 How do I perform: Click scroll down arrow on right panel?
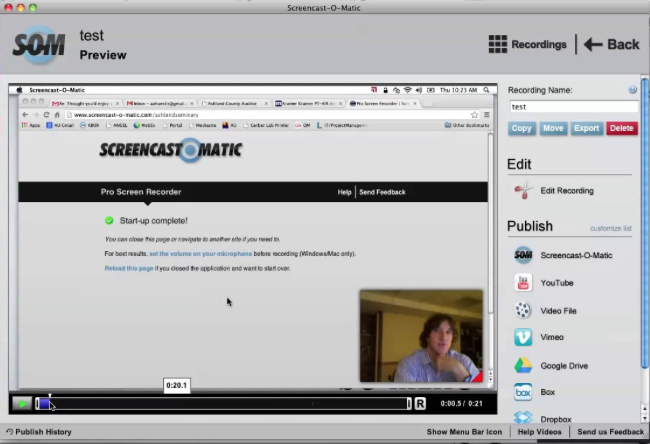pyautogui.click(x=645, y=418)
